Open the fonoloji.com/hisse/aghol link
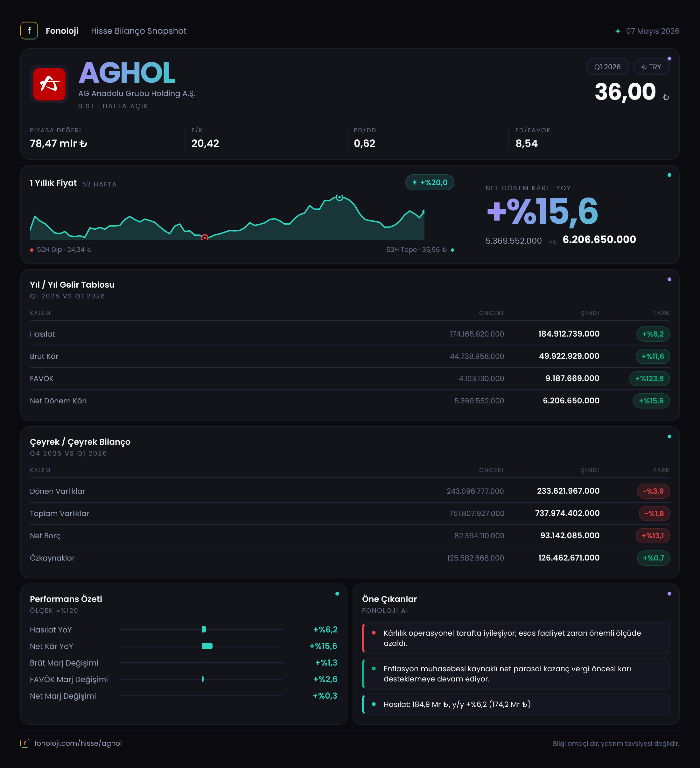Viewport: 700px width, 768px height. pos(78,743)
